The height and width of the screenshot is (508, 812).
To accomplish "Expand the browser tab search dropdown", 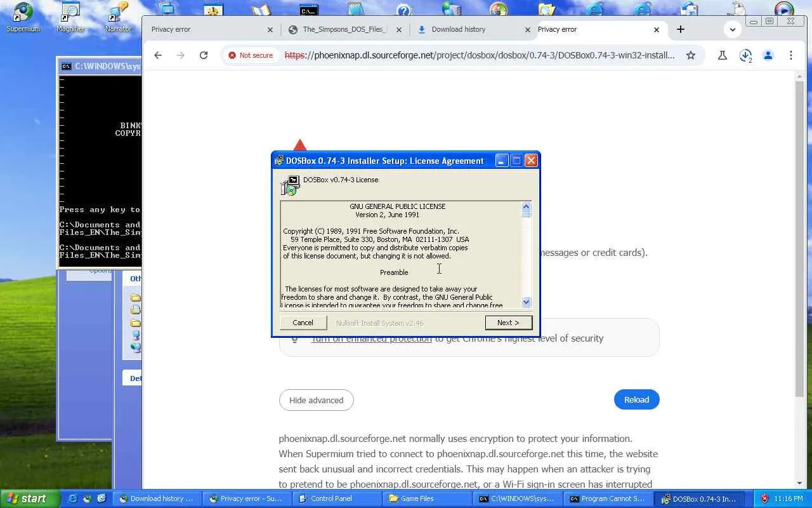I will point(733,29).
